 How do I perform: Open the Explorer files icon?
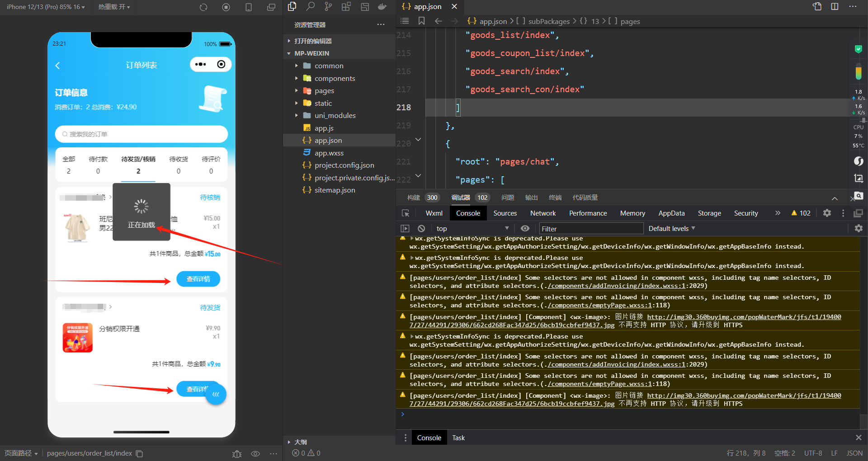(x=292, y=6)
